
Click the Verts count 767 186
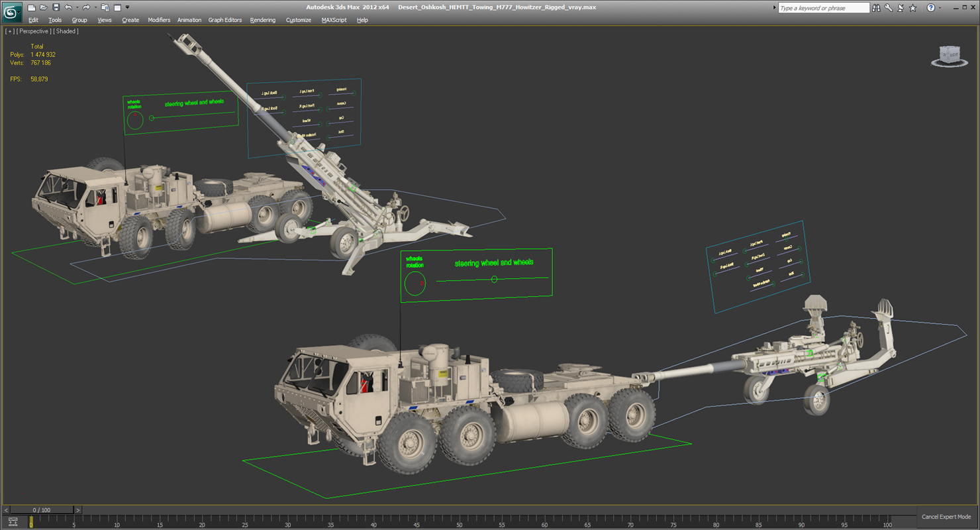[x=40, y=63]
